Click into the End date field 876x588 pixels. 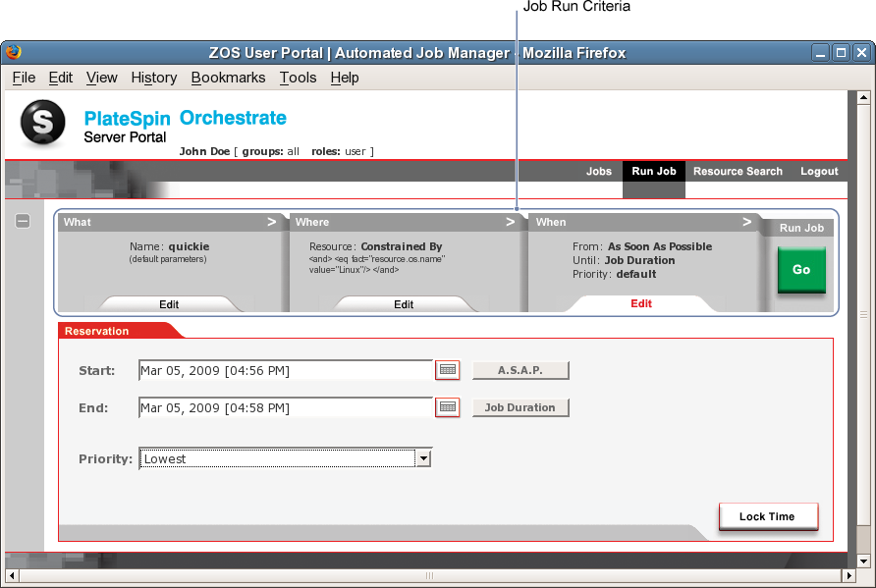point(286,407)
